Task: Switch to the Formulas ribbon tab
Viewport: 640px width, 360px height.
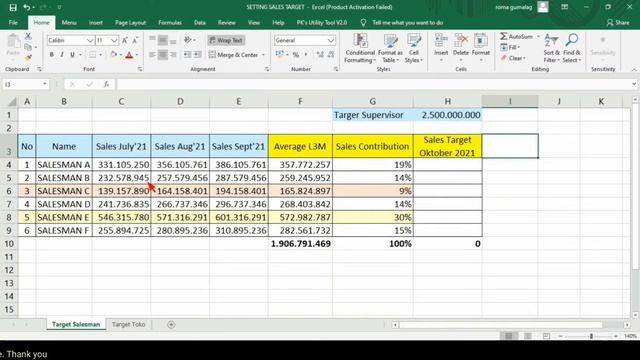Action: (x=170, y=22)
